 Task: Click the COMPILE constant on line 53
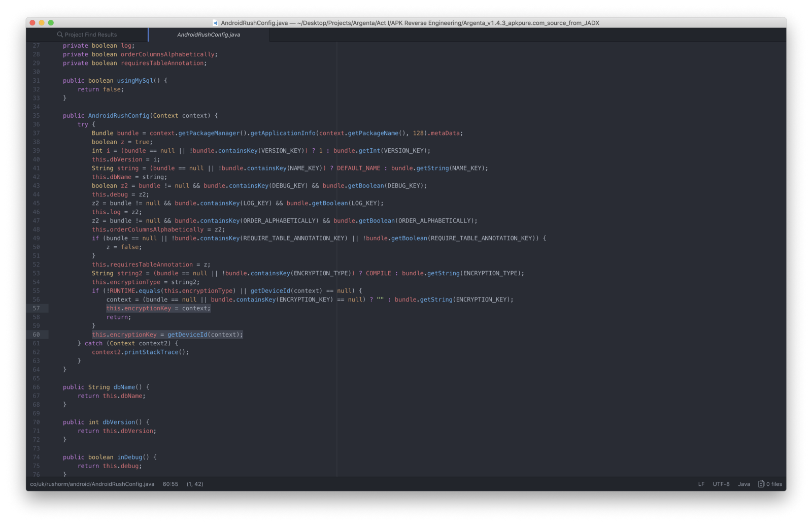(x=379, y=273)
